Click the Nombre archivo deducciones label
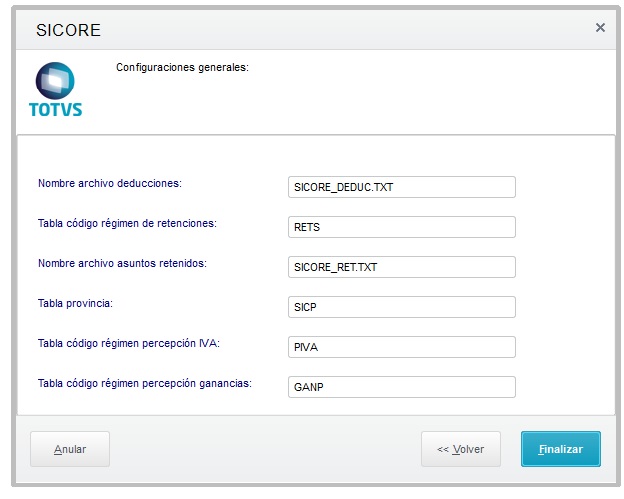The image size is (624, 499). 110,183
